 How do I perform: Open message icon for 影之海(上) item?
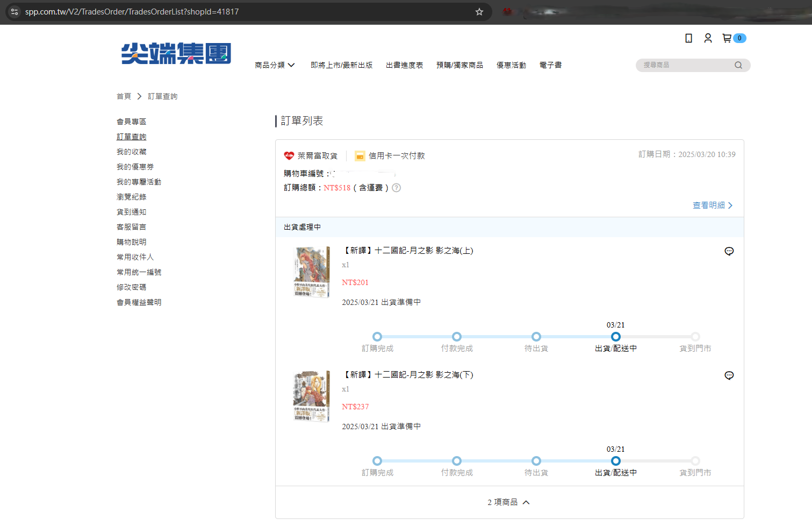tap(729, 251)
